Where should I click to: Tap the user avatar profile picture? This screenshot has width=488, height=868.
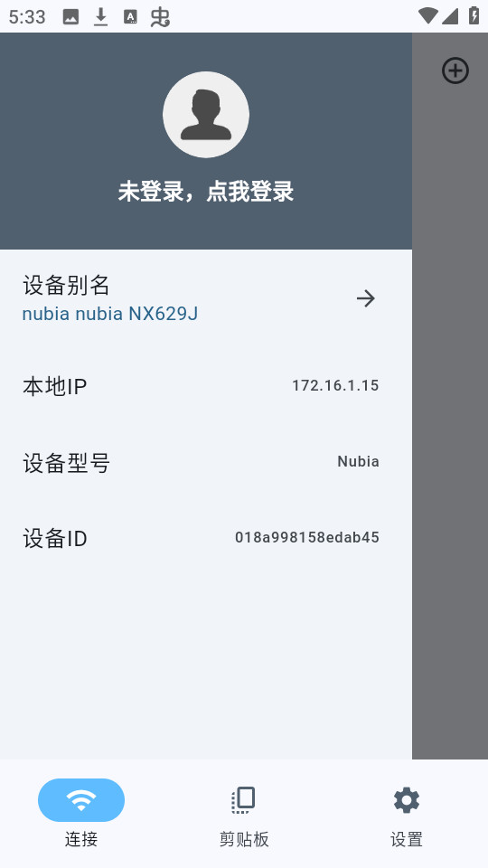tap(206, 115)
